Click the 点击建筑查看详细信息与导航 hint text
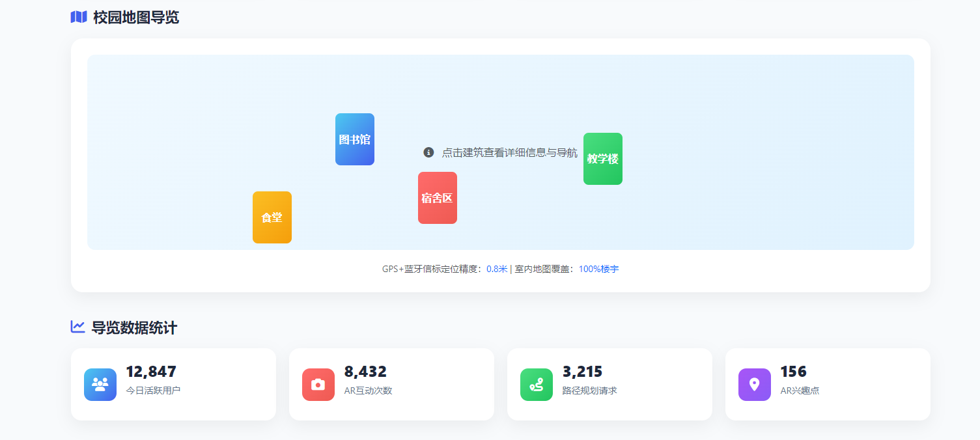The height and width of the screenshot is (440, 980). 510,153
